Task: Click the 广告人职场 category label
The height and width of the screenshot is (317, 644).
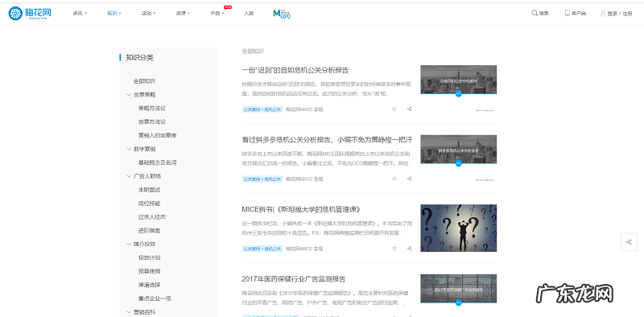Action: coord(147,176)
